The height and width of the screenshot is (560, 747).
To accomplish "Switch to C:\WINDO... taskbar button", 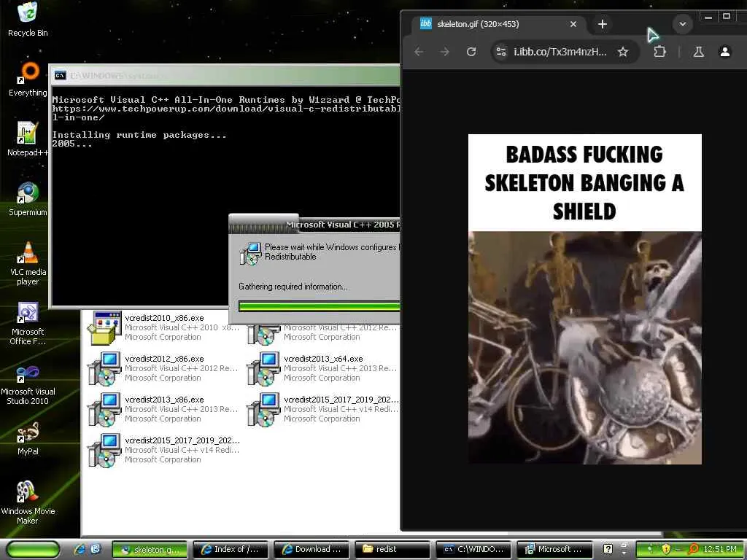I will 473,549.
